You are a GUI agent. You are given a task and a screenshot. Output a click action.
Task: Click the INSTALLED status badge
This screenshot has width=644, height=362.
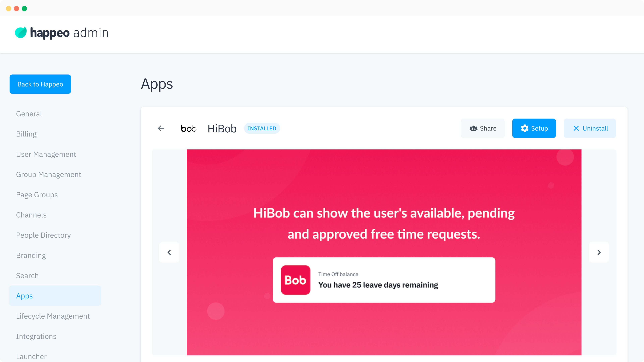click(x=262, y=128)
